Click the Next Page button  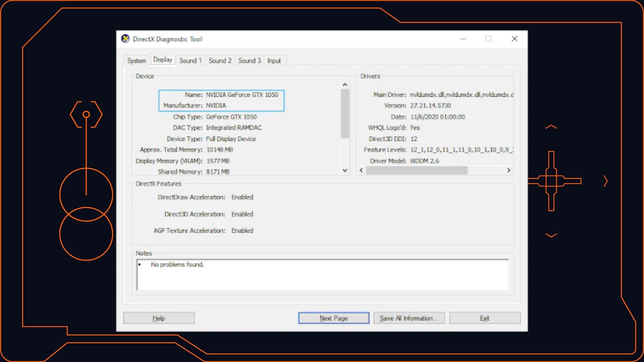pos(334,318)
